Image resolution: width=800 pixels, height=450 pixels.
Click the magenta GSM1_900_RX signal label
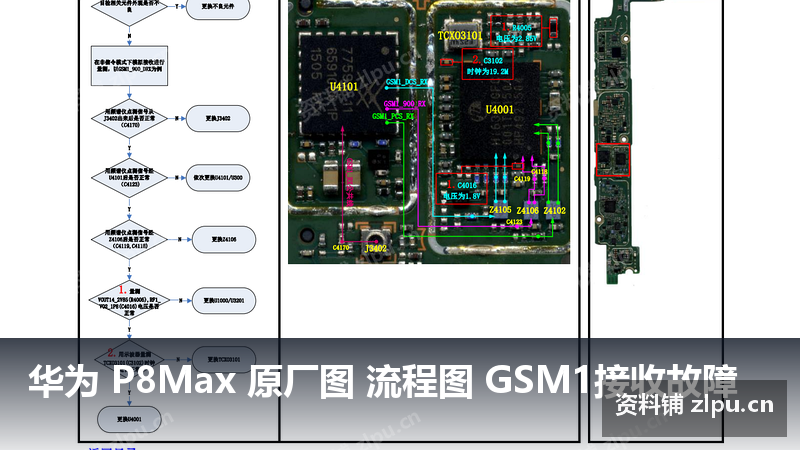point(405,104)
